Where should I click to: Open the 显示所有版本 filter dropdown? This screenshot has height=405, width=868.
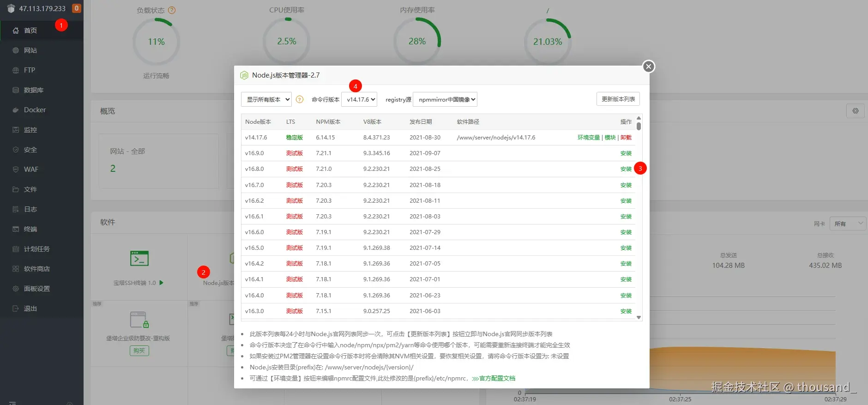coord(266,99)
